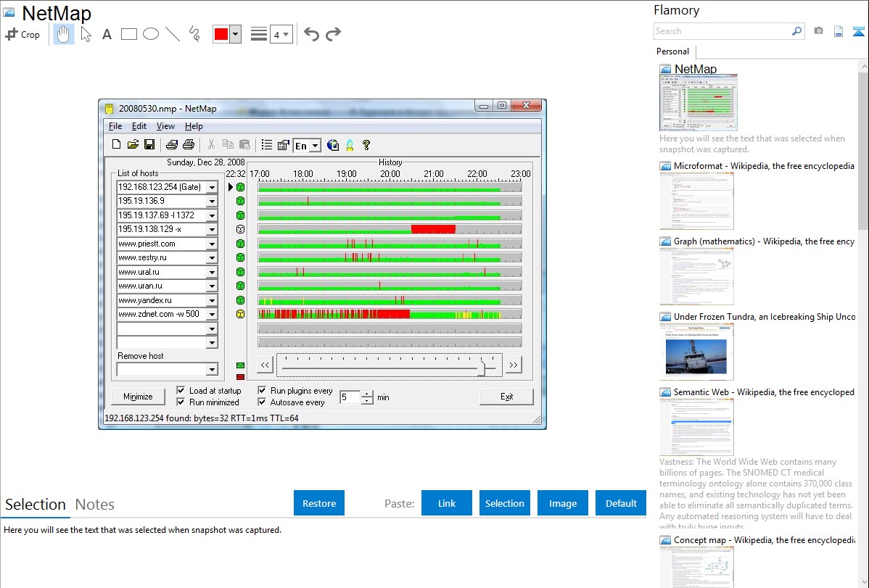Open the Microformat Wikipedia snapshot thumbnail
The image size is (869, 588).
[x=696, y=201]
